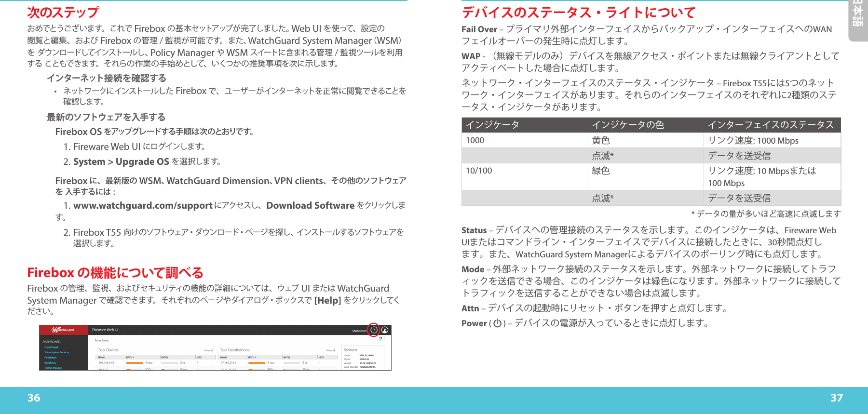The width and height of the screenshot is (868, 414).
Task: Click the Fail Over term label
Action: (479, 29)
